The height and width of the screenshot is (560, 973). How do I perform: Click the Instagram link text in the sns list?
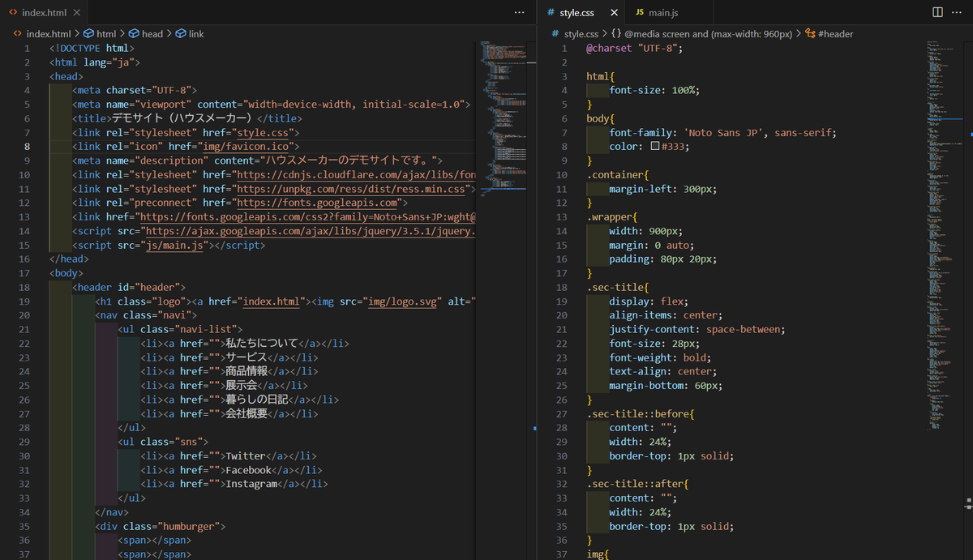pos(251,484)
